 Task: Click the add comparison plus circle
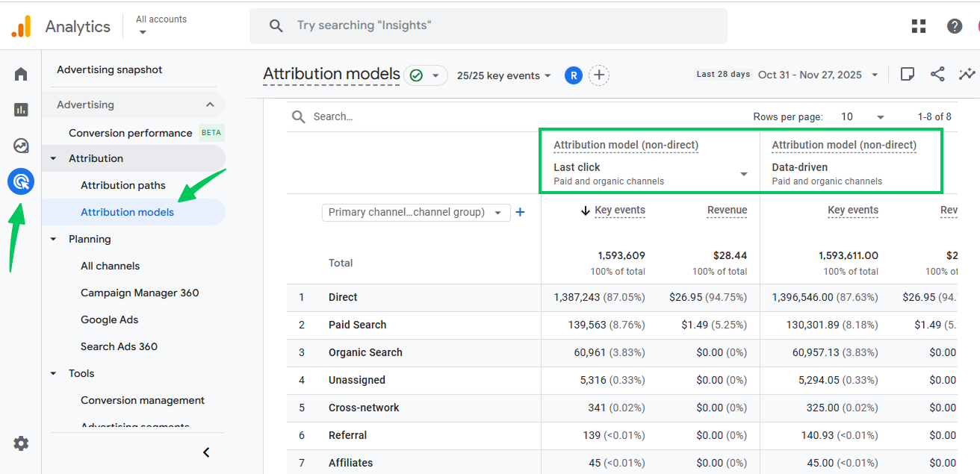(598, 75)
